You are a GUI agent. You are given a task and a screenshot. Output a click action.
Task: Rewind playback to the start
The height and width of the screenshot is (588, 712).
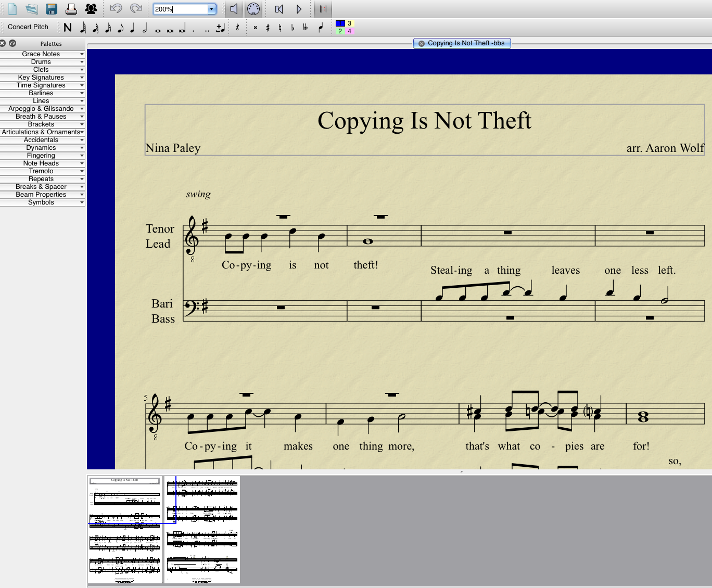tap(279, 9)
